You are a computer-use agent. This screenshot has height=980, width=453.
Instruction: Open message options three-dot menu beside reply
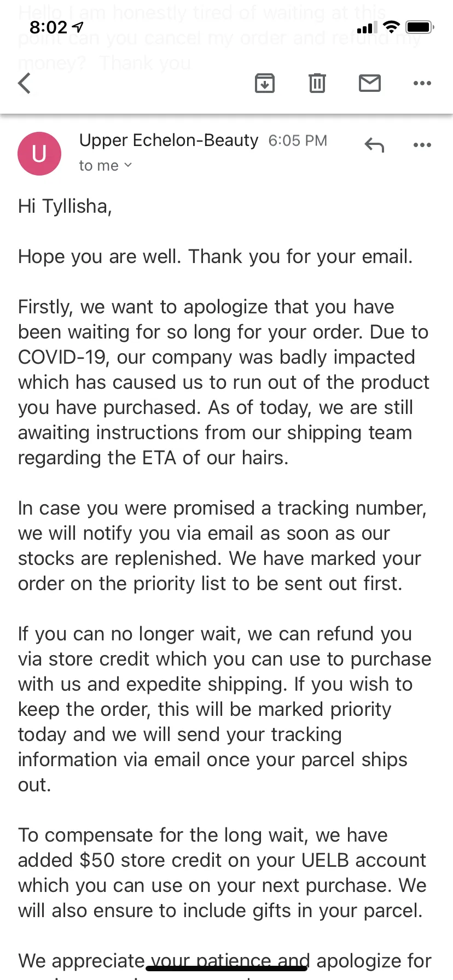pos(422,145)
